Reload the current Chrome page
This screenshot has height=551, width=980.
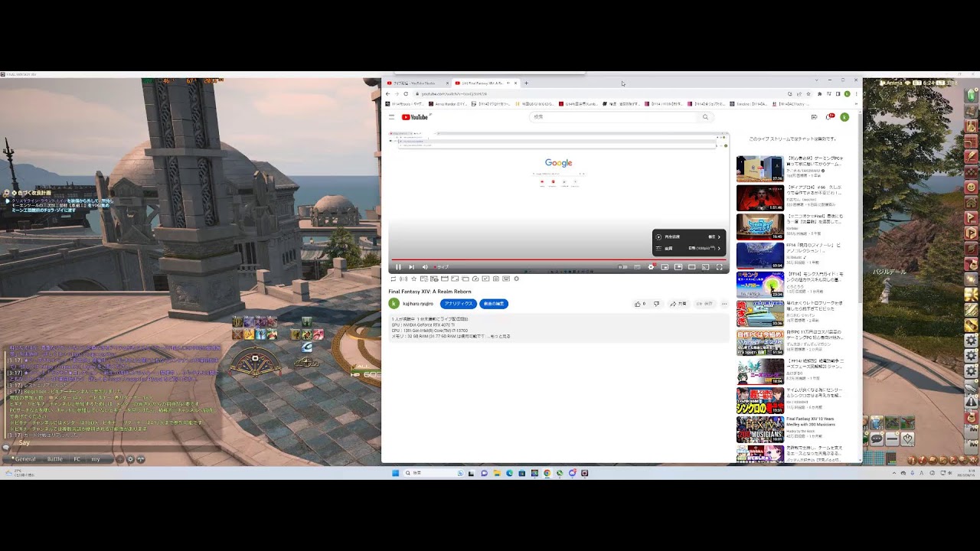[x=406, y=94]
